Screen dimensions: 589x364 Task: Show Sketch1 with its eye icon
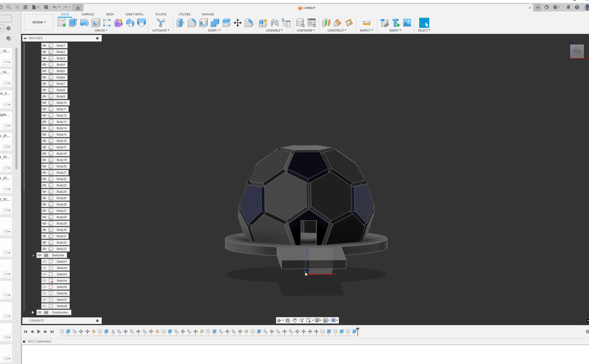(44, 262)
